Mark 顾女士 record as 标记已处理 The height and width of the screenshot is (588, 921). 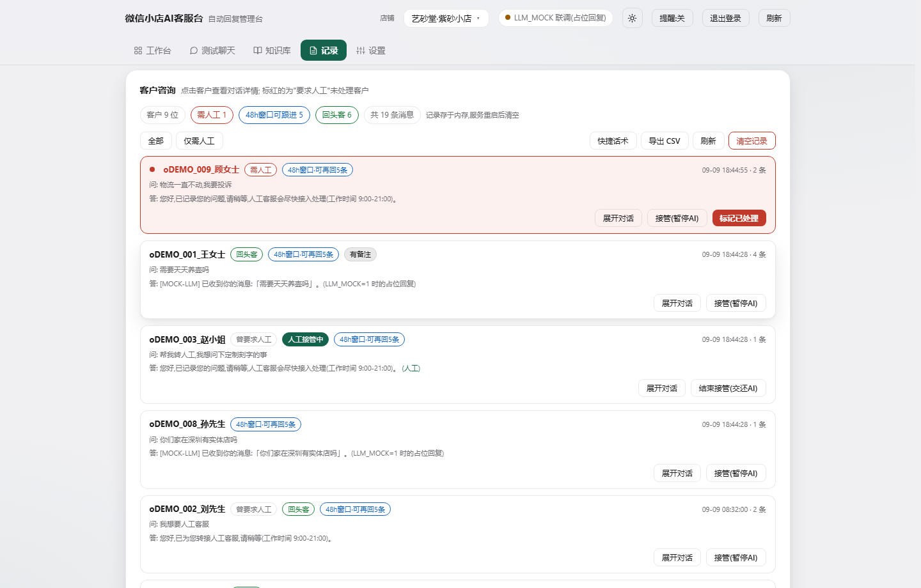[739, 218]
